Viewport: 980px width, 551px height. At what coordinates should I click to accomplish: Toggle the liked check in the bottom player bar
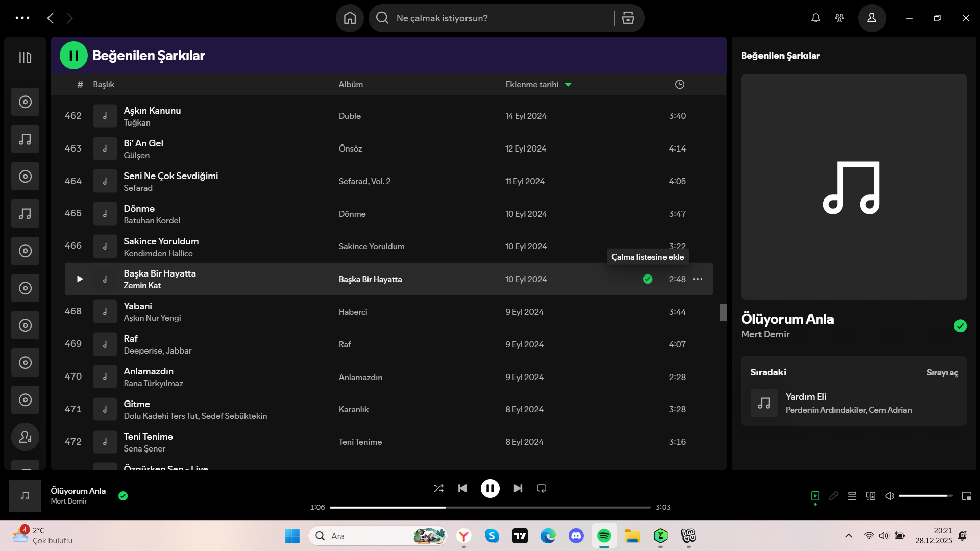(x=123, y=496)
